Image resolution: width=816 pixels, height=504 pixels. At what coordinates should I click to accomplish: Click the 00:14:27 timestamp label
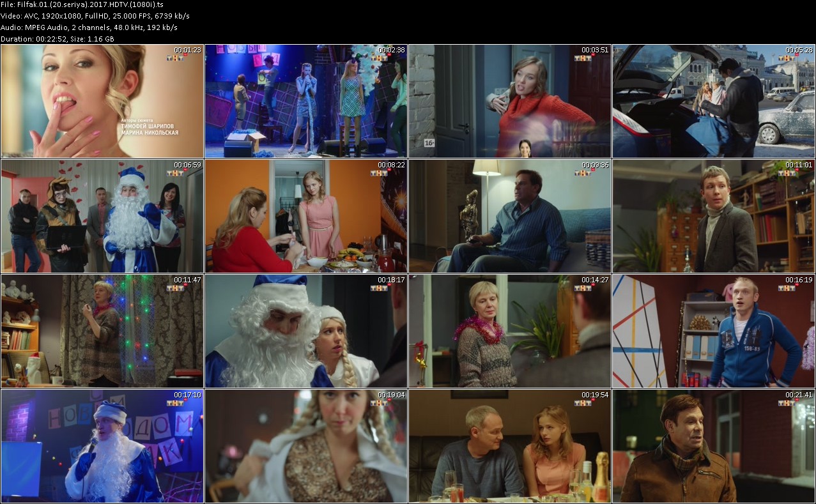point(594,280)
